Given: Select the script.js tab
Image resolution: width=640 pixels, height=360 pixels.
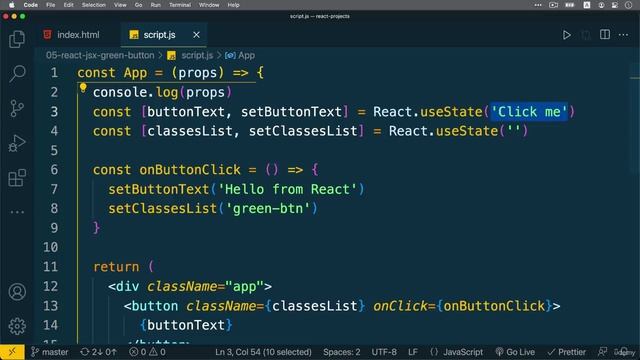Looking at the screenshot, I should pyautogui.click(x=159, y=35).
